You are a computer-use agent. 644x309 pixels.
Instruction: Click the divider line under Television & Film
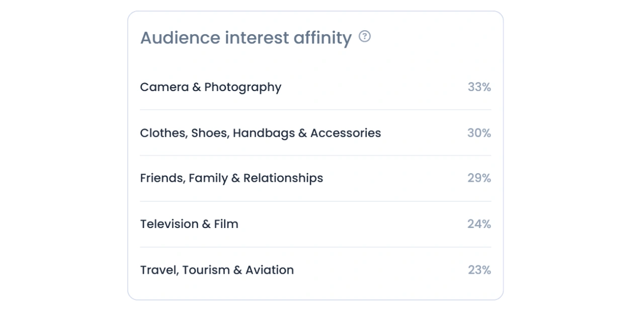pyautogui.click(x=315, y=247)
